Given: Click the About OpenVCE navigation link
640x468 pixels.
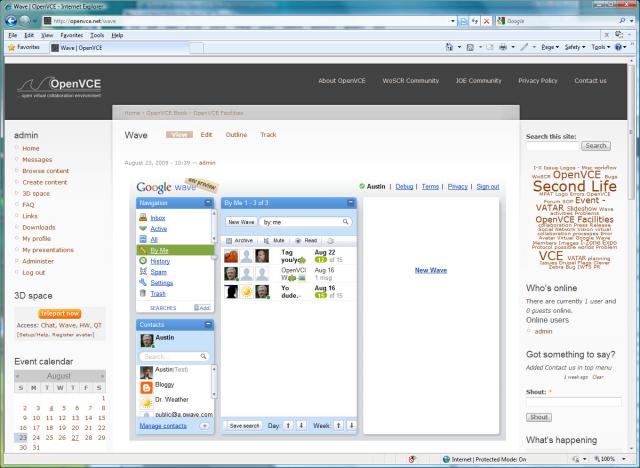Looking at the screenshot, I should click(x=342, y=81).
